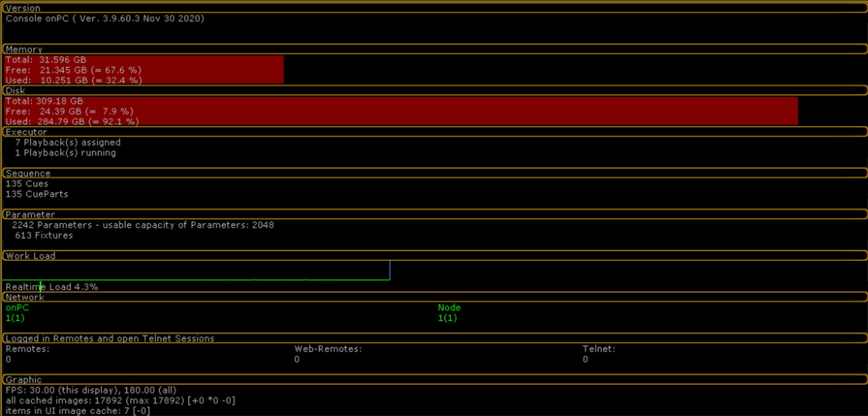Select the Work Load section header

30,256
